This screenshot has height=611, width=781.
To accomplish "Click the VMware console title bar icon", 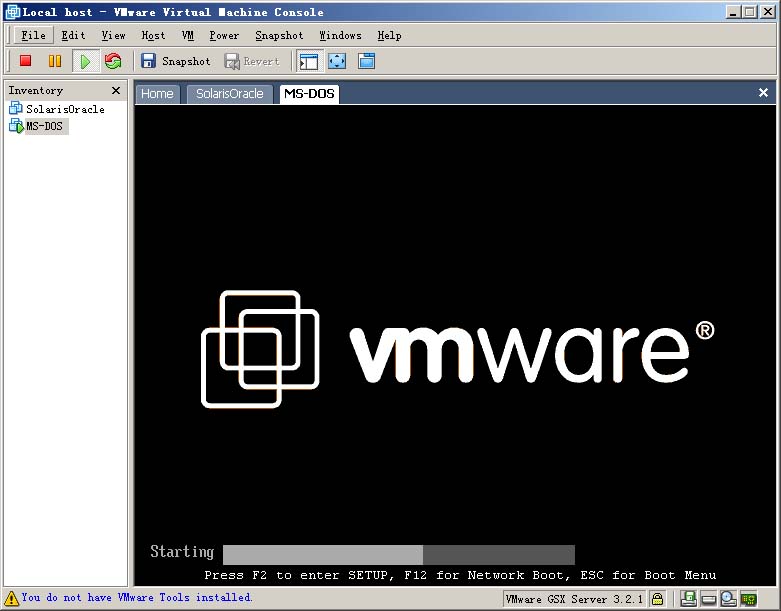I will 12,11.
